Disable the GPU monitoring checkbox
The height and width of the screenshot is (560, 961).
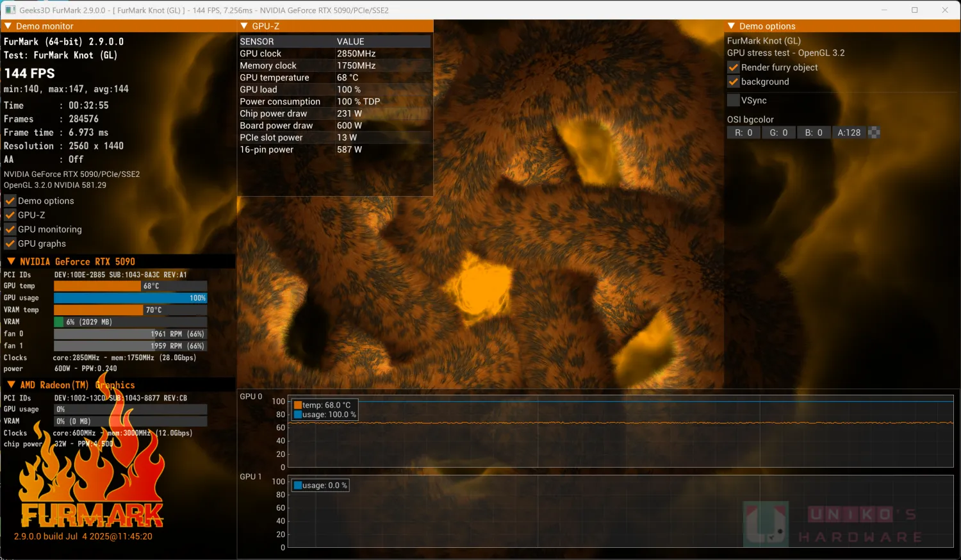click(x=10, y=229)
